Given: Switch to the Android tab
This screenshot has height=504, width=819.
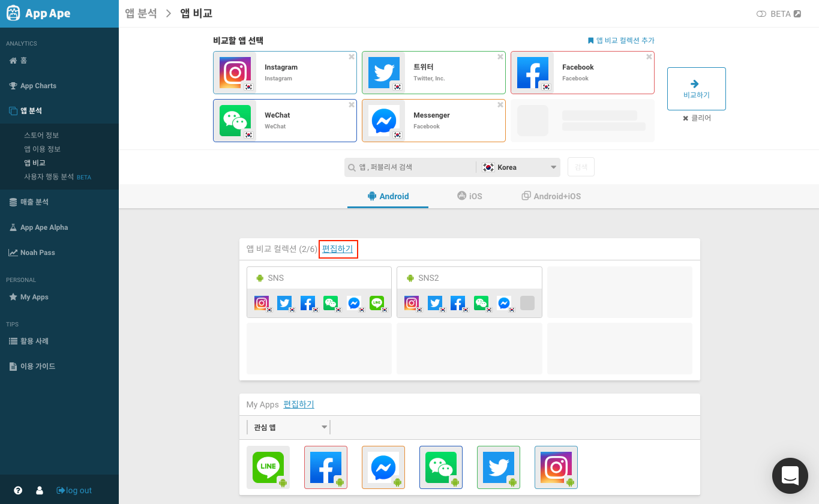Looking at the screenshot, I should coord(388,196).
